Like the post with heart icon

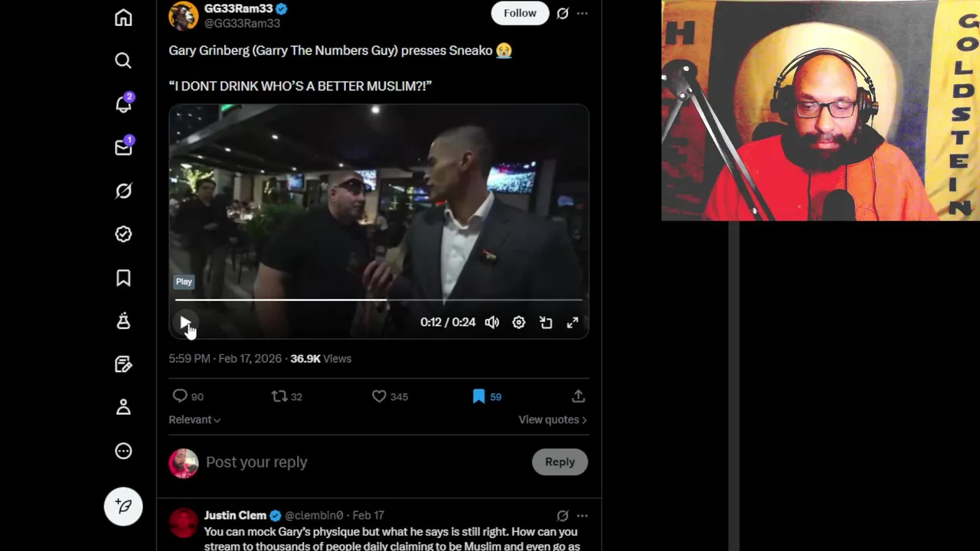379,396
